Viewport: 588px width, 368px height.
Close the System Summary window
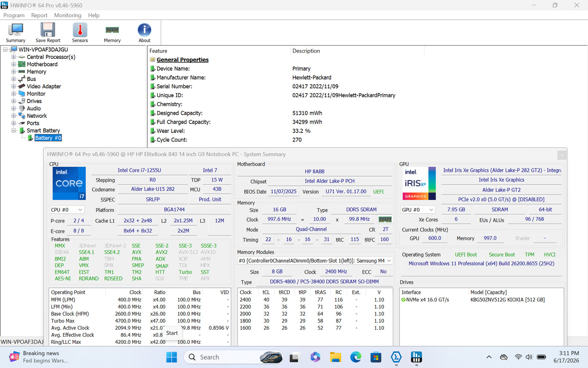(x=562, y=155)
